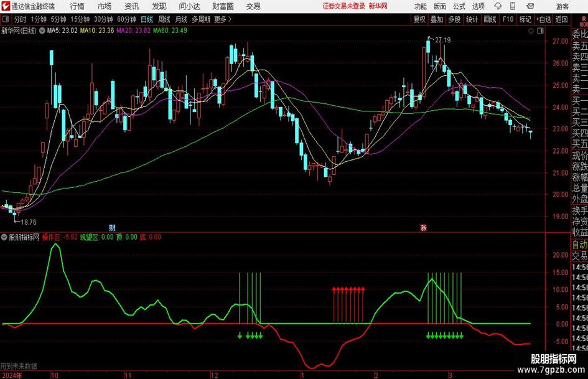
Task: Open the MA indicator settings circle icon
Action: click(42, 30)
